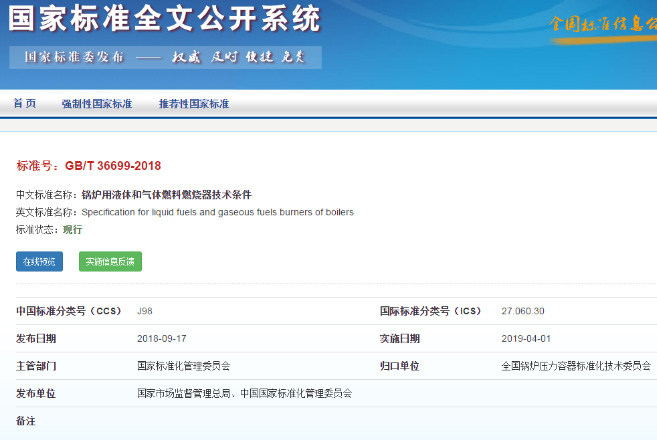Click the 备注 remarks label
The width and height of the screenshot is (657, 445).
point(26,421)
